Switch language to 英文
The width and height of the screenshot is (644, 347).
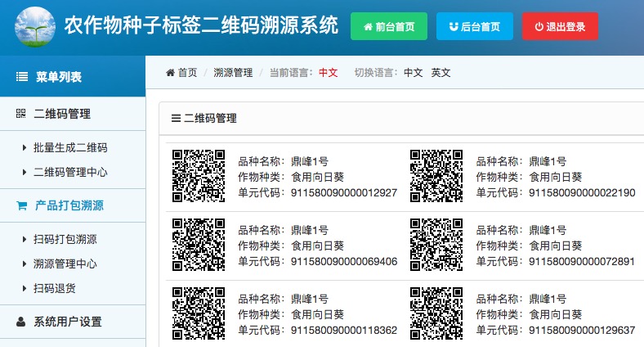point(441,72)
